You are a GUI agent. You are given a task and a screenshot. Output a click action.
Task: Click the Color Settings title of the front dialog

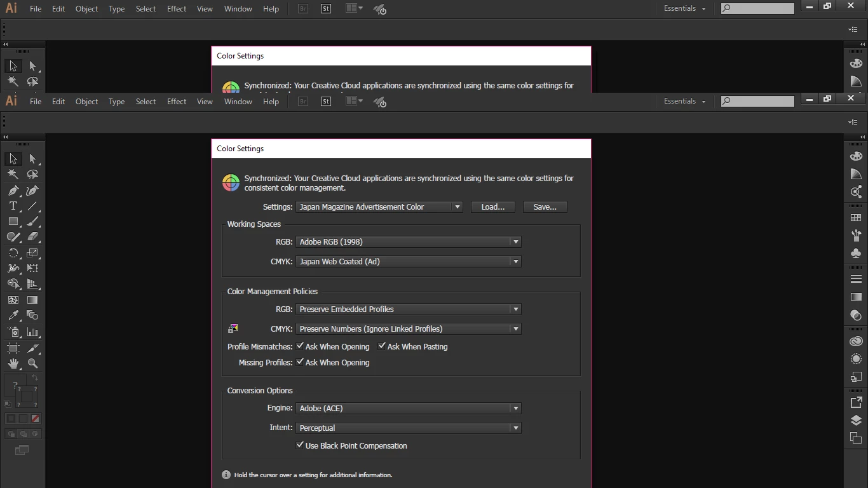point(240,149)
